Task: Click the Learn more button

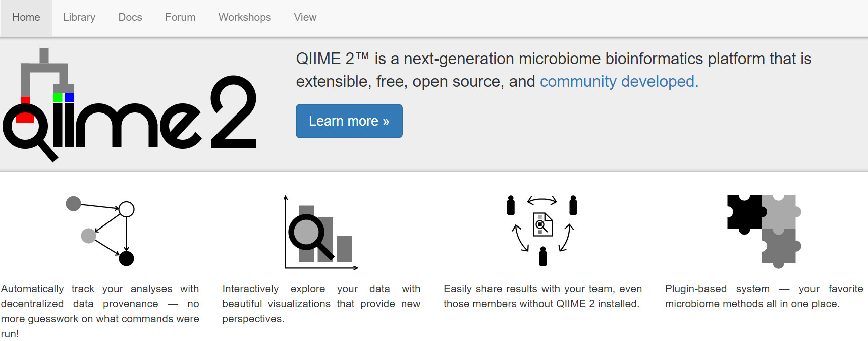Action: click(349, 121)
